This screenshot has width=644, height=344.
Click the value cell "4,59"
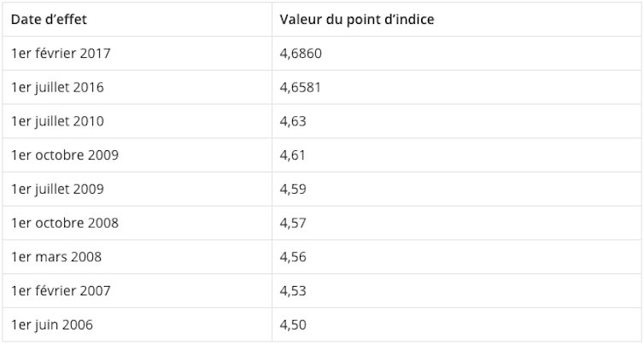[293, 189]
